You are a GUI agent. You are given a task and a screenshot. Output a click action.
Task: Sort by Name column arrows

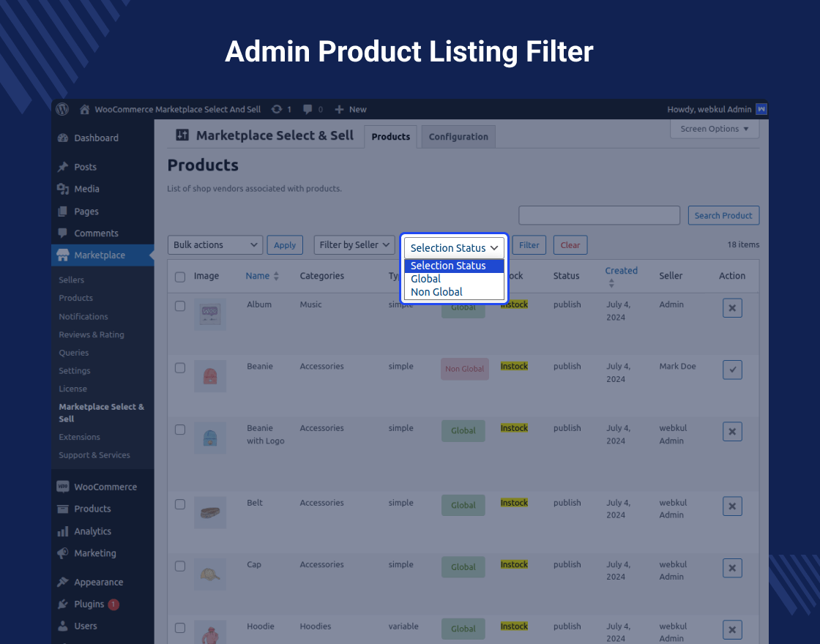coord(276,276)
